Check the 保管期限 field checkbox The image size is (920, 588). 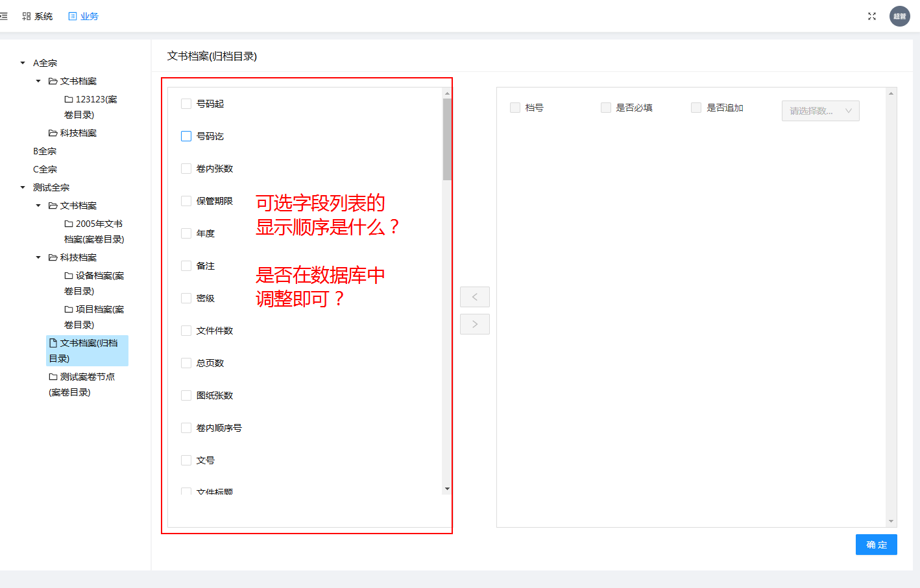(x=186, y=201)
